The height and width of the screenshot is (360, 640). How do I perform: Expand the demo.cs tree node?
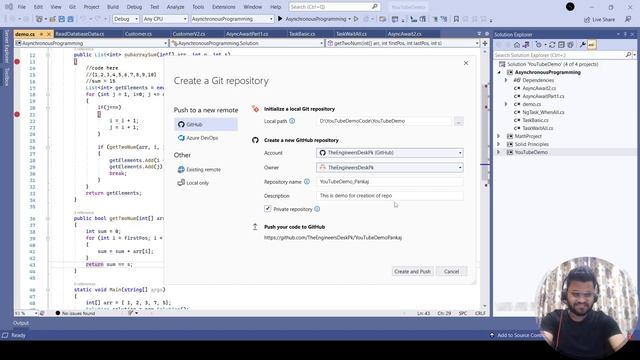click(506, 104)
